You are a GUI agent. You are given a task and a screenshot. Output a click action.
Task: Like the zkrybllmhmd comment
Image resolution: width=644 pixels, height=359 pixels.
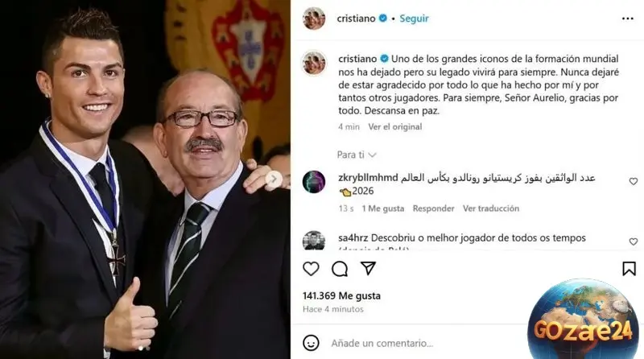(634, 181)
